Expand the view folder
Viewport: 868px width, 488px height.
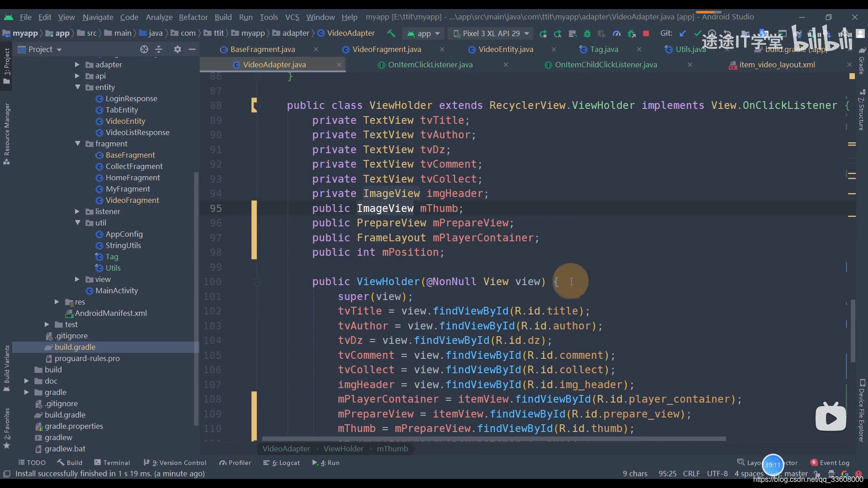(x=77, y=279)
